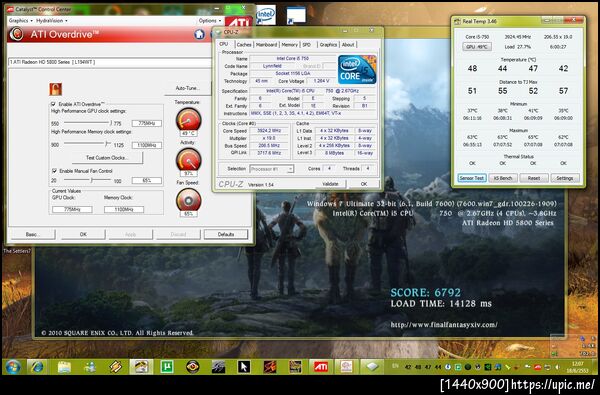600x395 pixels.
Task: Open Settings in Real Temp
Action: pos(565,178)
